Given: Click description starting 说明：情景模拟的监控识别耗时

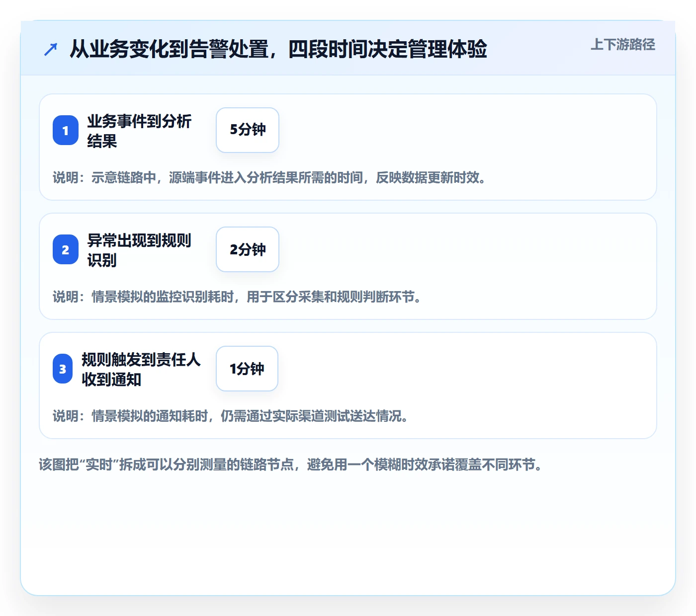Looking at the screenshot, I should point(237,297).
